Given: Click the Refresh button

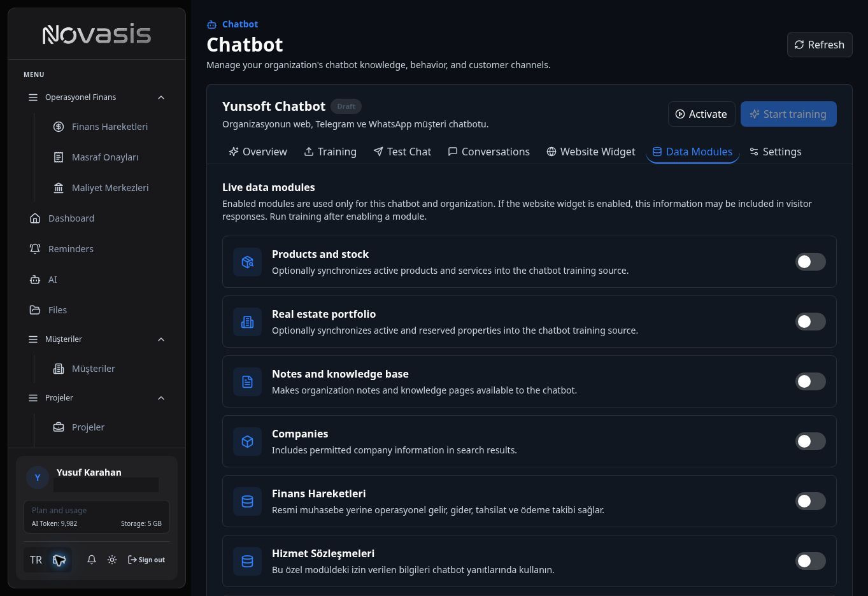Looking at the screenshot, I should tap(820, 45).
